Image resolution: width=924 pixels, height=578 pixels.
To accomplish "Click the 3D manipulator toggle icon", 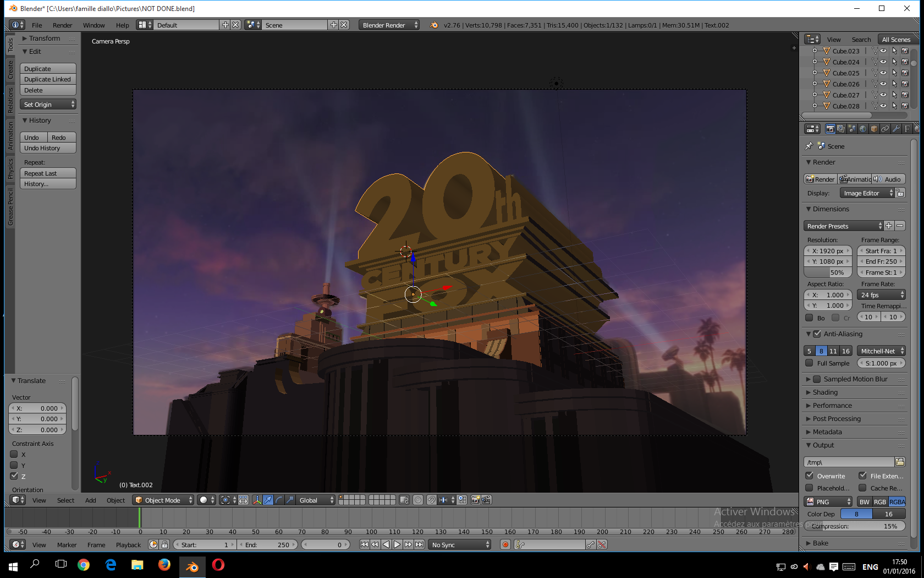I will [257, 500].
